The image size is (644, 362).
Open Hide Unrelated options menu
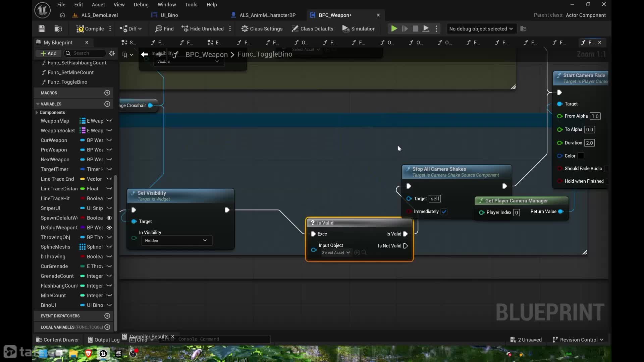[x=230, y=29]
